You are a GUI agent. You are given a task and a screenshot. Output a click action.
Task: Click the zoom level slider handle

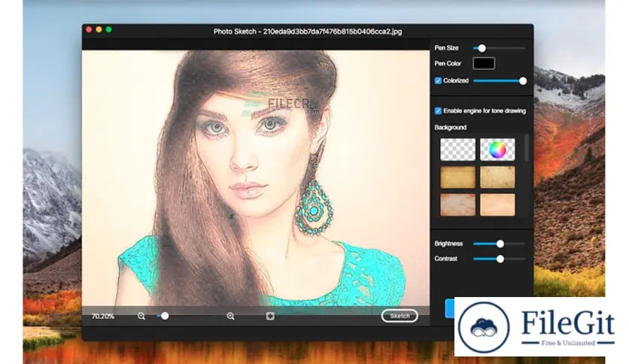click(165, 316)
